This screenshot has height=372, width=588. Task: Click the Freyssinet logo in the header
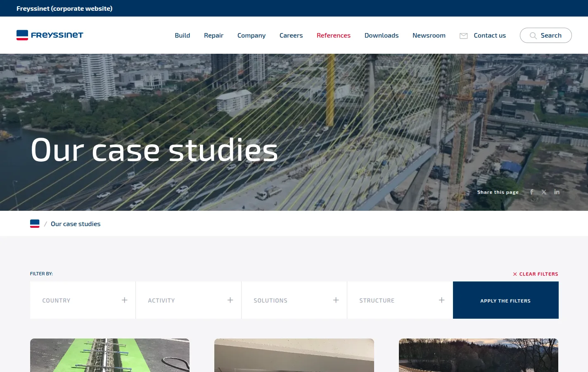click(x=50, y=35)
